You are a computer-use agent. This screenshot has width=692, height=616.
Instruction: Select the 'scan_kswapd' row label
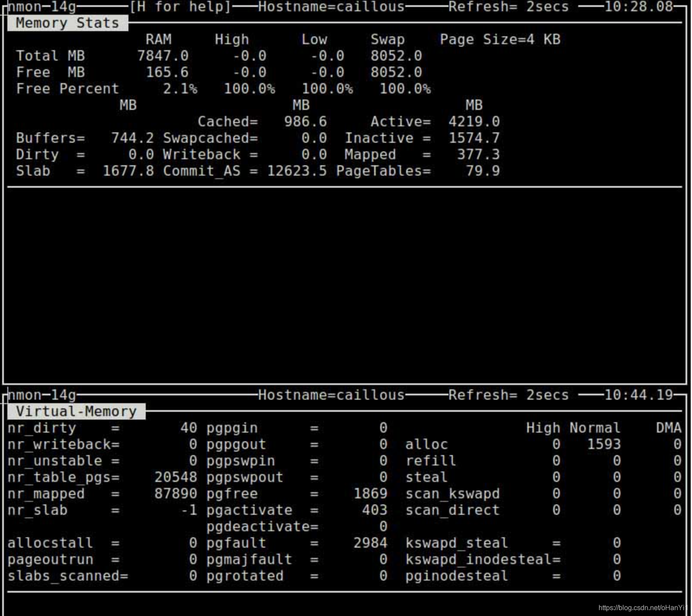(452, 494)
